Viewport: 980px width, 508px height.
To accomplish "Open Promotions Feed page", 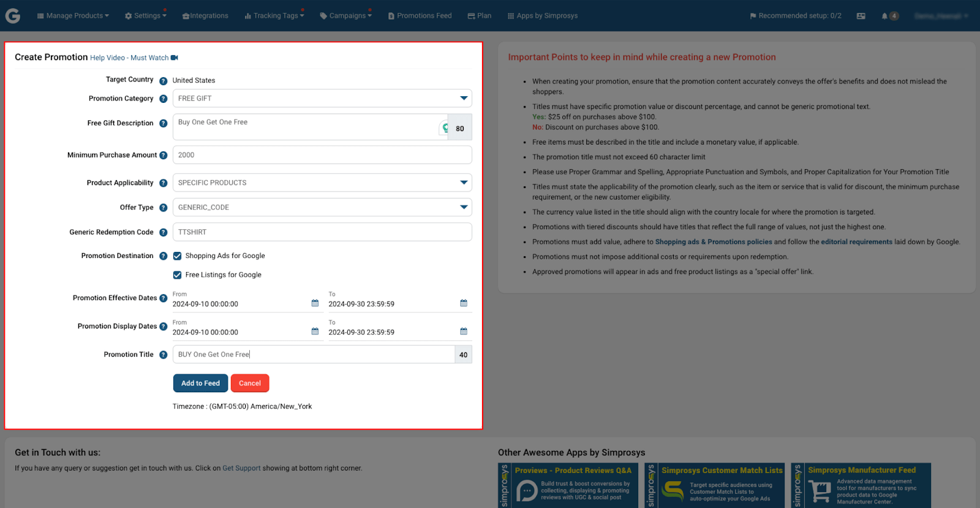I will coord(420,16).
